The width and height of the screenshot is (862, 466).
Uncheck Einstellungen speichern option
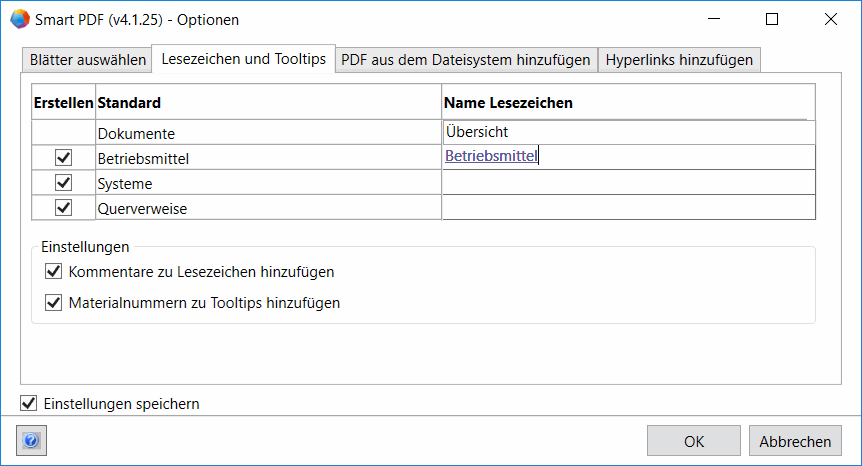point(29,404)
